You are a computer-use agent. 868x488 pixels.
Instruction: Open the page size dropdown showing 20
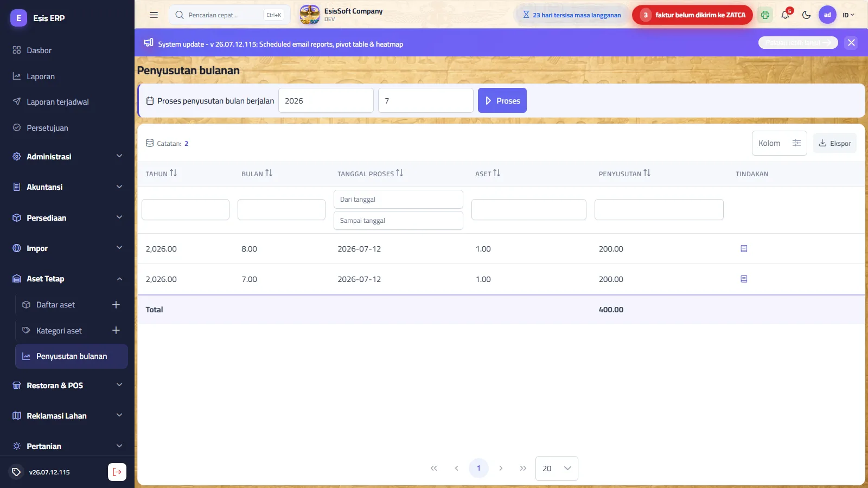(x=557, y=468)
